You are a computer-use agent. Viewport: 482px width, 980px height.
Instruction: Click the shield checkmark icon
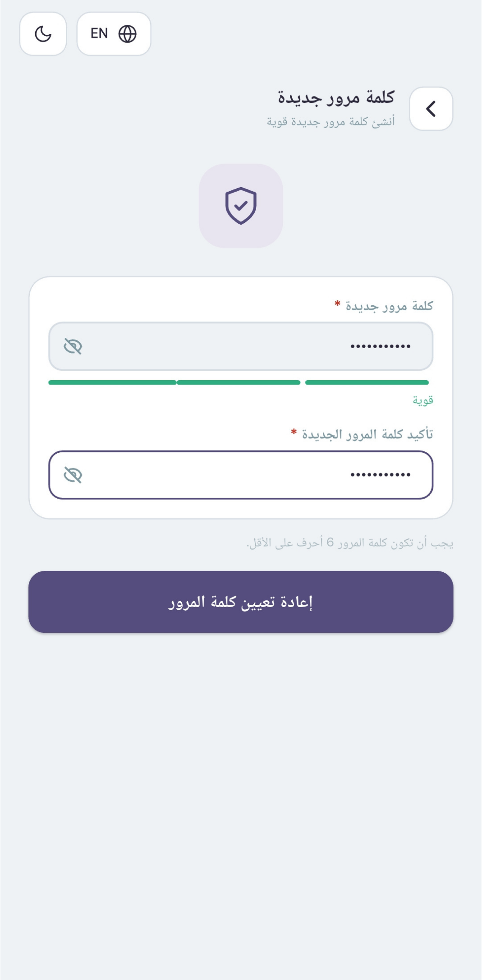[x=241, y=206]
